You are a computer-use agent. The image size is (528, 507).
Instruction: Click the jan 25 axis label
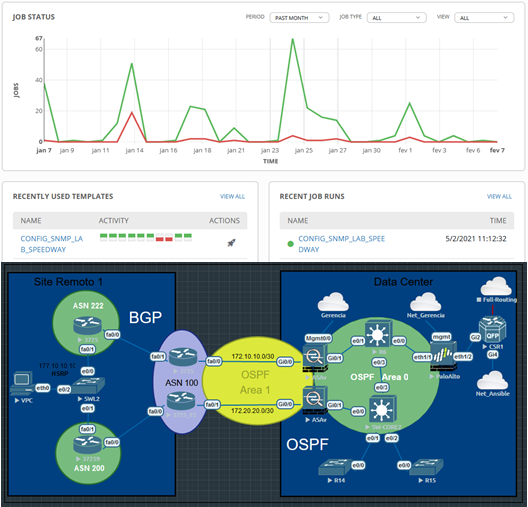tap(304, 150)
